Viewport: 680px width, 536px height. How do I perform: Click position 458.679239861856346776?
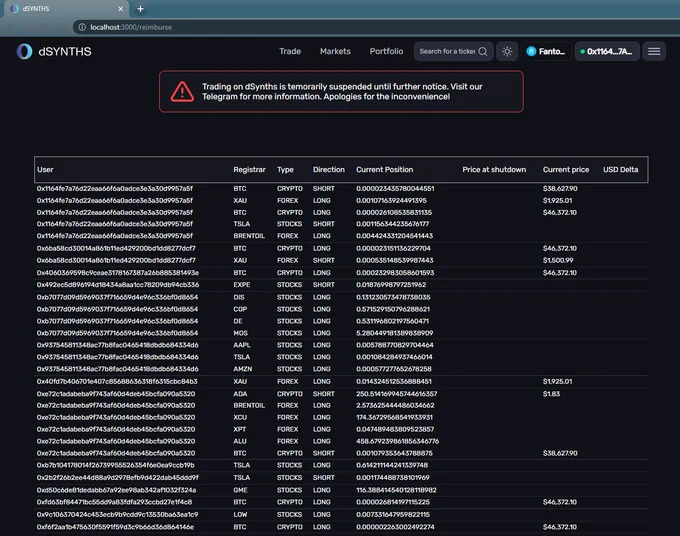[x=397, y=441]
